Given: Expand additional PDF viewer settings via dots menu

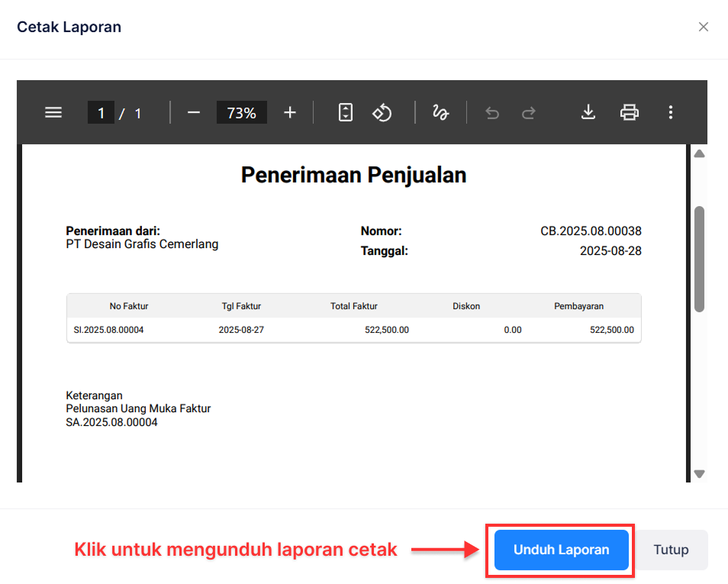Looking at the screenshot, I should [670, 112].
